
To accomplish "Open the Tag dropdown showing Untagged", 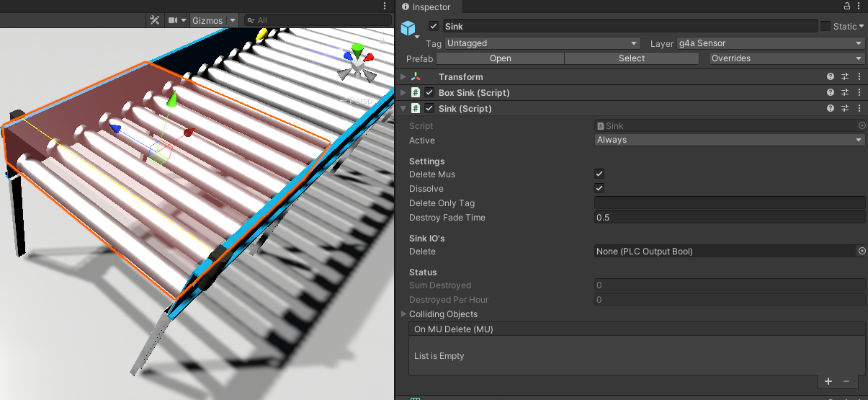I will coord(542,43).
